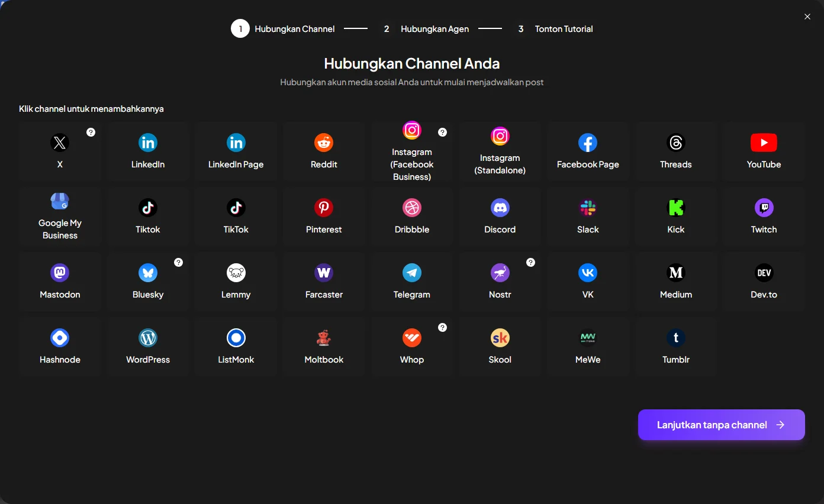Screen dimensions: 824x504
Task: Go to step 3 Tonton Tutorial
Action: coord(552,29)
